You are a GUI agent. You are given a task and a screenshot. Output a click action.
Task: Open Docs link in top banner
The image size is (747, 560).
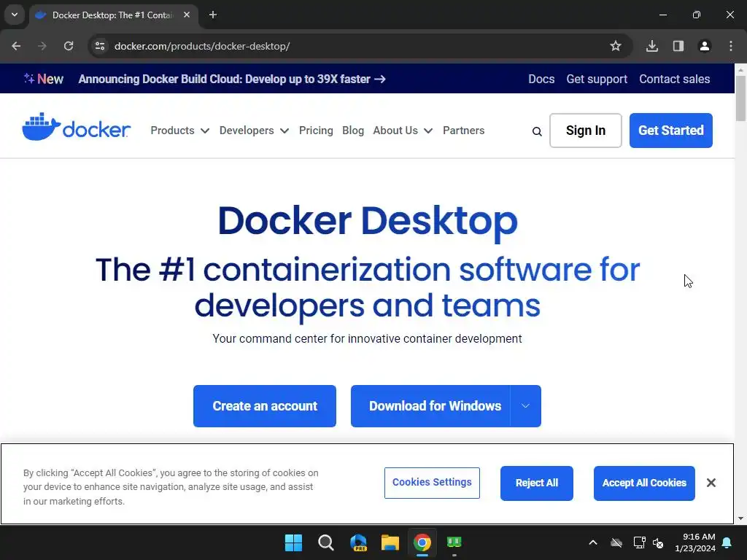(541, 79)
